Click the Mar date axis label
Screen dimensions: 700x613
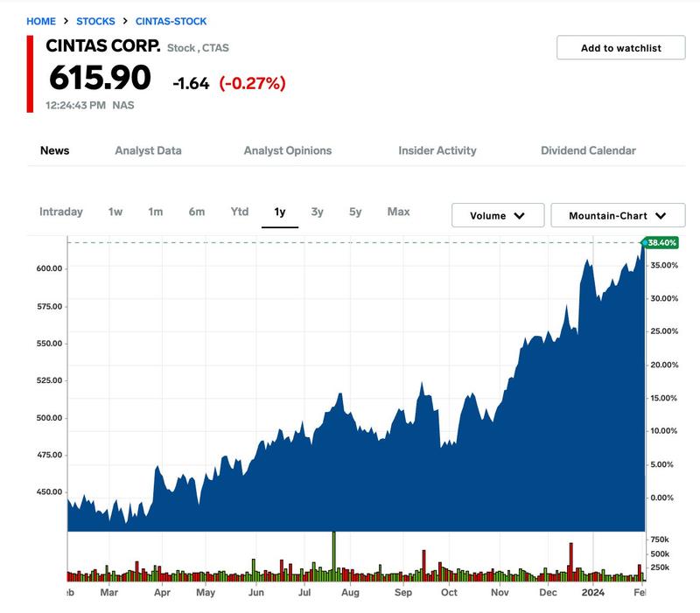click(108, 593)
